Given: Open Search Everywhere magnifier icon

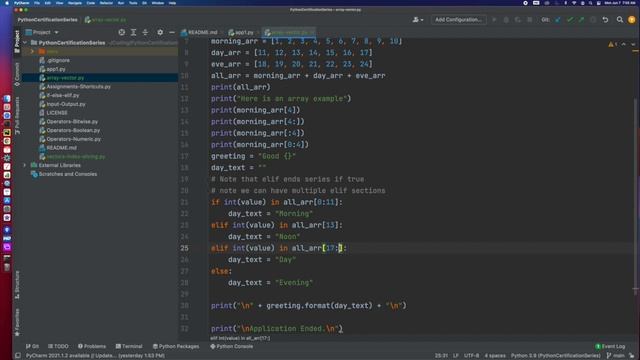Looking at the screenshot, I should 620,20.
